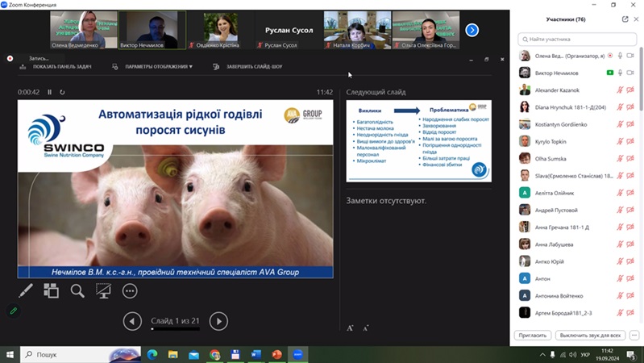
Task: Unmute Аеліта Олійник microphone
Action: pyautogui.click(x=620, y=193)
